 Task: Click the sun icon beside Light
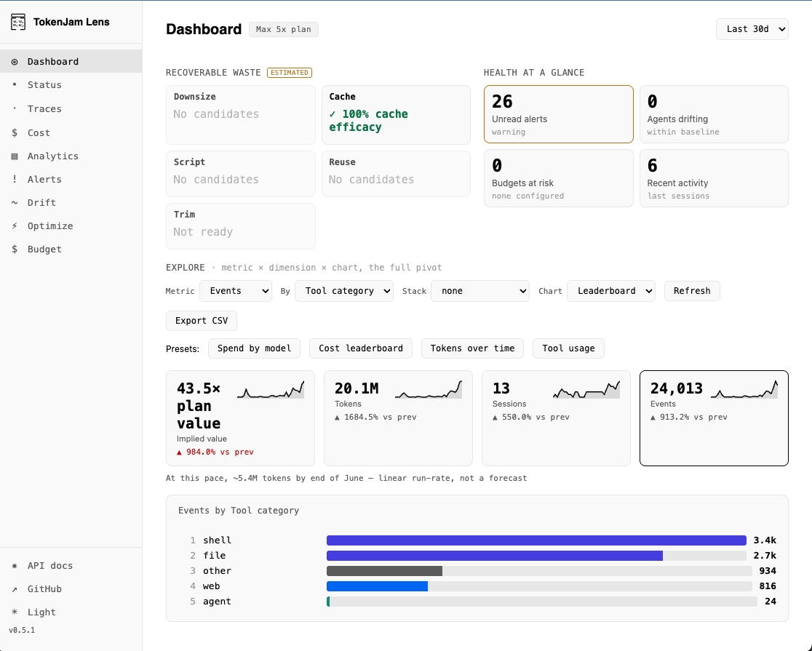tap(15, 612)
